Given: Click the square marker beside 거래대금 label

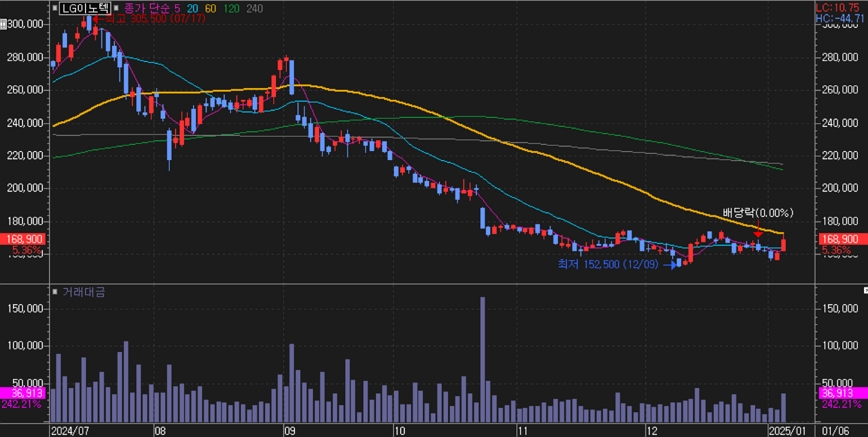Looking at the screenshot, I should coord(54,292).
